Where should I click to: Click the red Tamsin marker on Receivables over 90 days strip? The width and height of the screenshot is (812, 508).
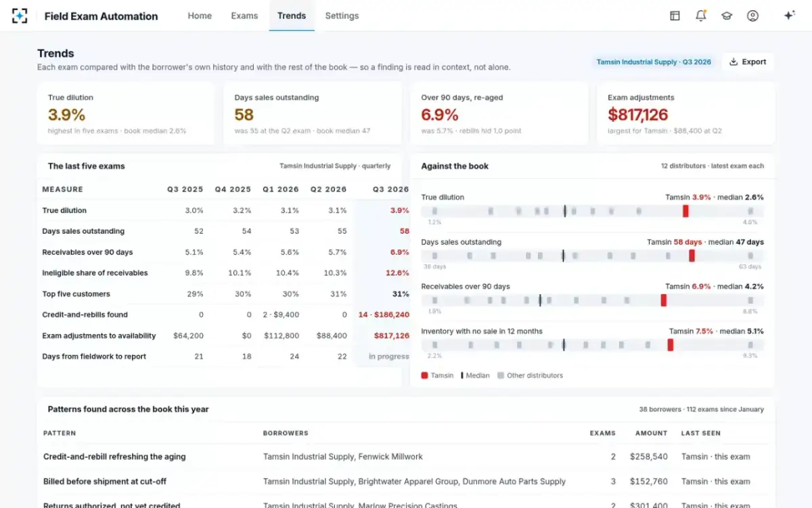(x=664, y=300)
